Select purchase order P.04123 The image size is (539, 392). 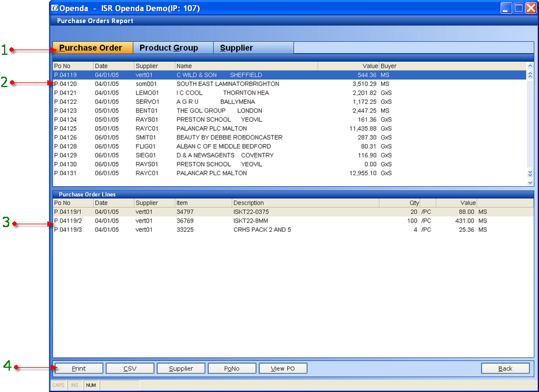289,111
